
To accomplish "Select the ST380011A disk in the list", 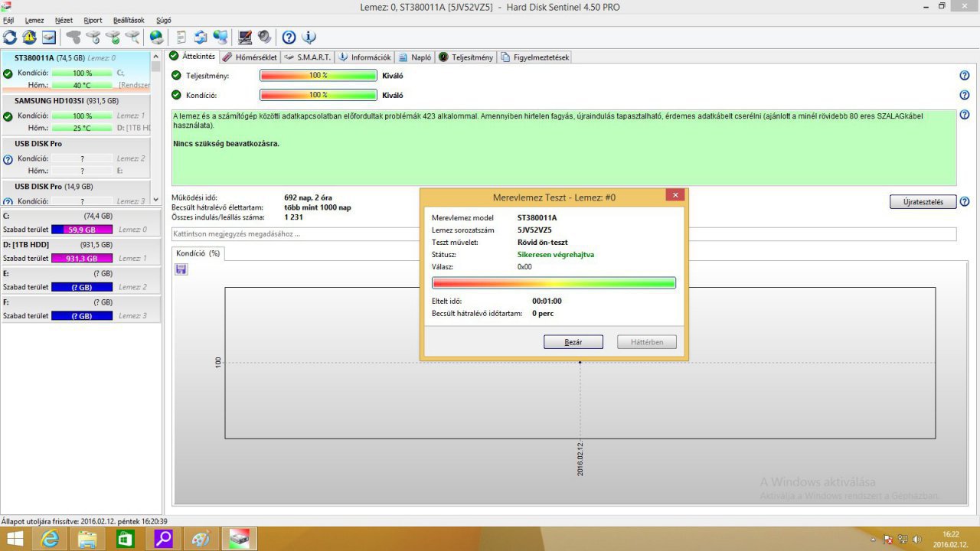I will [x=76, y=71].
